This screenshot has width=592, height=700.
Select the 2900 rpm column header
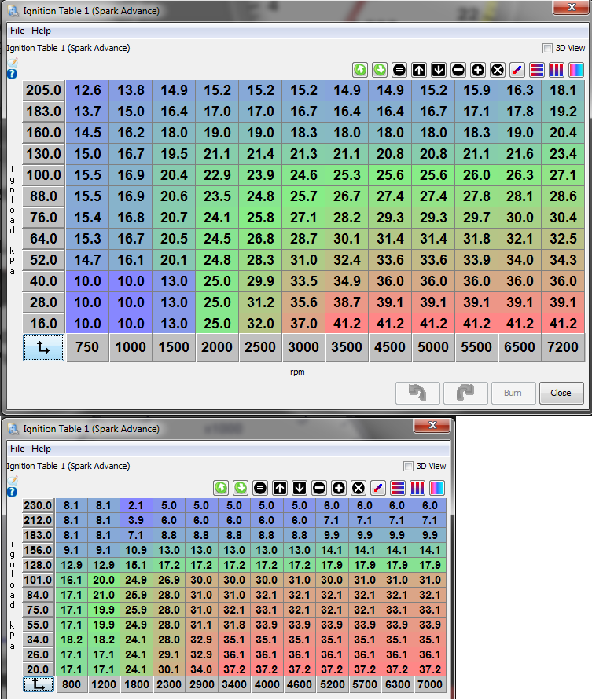click(201, 684)
